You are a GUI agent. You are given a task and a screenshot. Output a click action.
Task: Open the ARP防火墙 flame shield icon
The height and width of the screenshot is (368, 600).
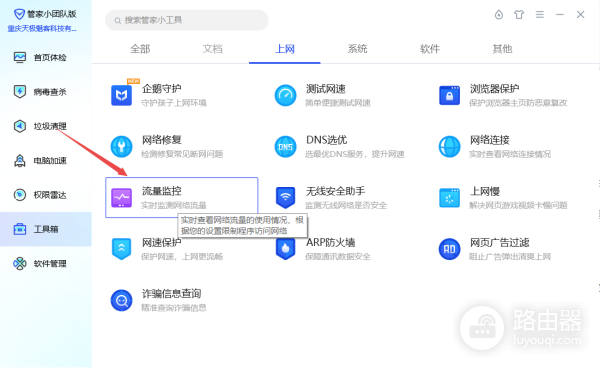tap(285, 249)
